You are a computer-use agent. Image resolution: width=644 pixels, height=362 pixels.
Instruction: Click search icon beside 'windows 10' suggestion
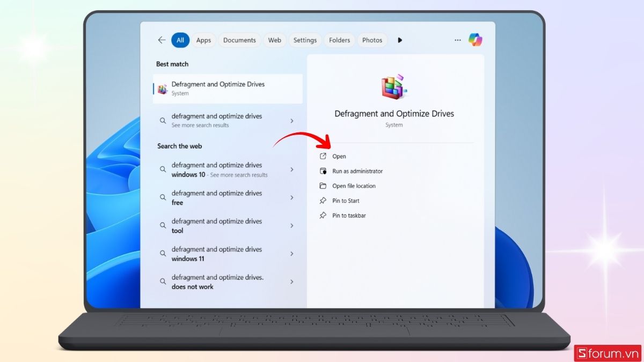163,169
